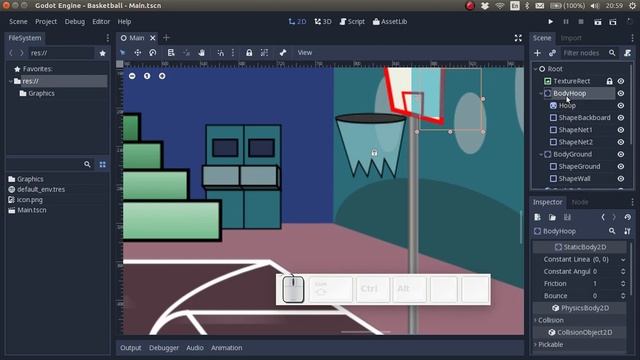Open the Output bottom panel
Viewport: 640px width, 360px height.
131,348
